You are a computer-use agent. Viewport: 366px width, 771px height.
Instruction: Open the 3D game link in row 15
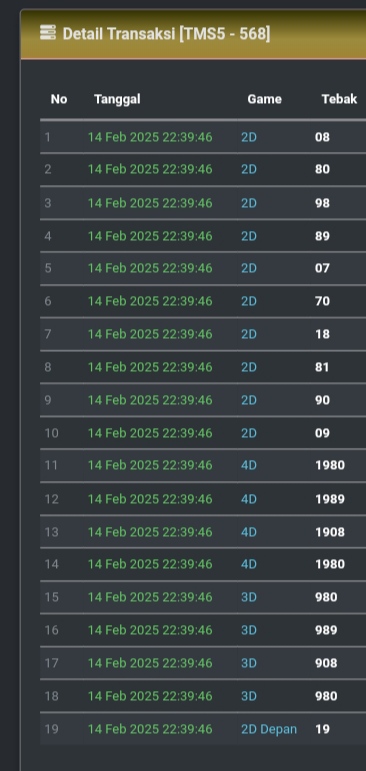249,597
